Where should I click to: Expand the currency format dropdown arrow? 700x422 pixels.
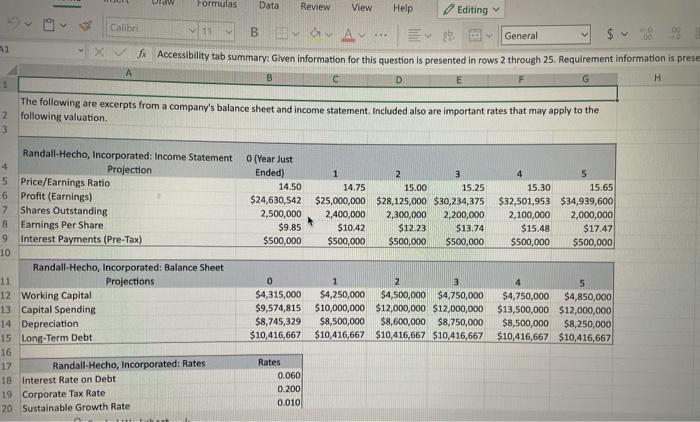[625, 34]
